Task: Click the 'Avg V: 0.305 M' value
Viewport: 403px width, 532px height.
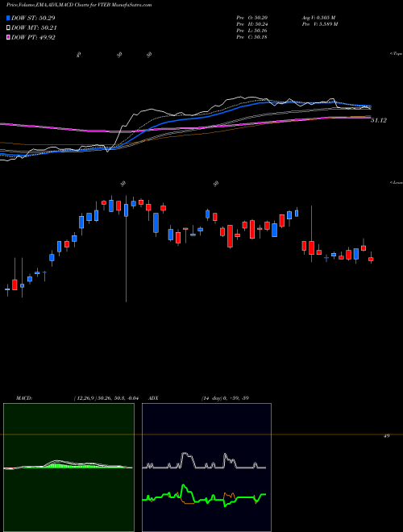Action: coord(318,18)
